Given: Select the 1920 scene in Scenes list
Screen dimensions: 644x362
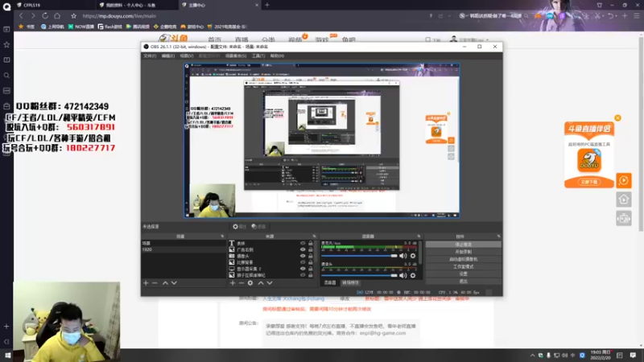Looking at the screenshot, I should coord(184,249).
